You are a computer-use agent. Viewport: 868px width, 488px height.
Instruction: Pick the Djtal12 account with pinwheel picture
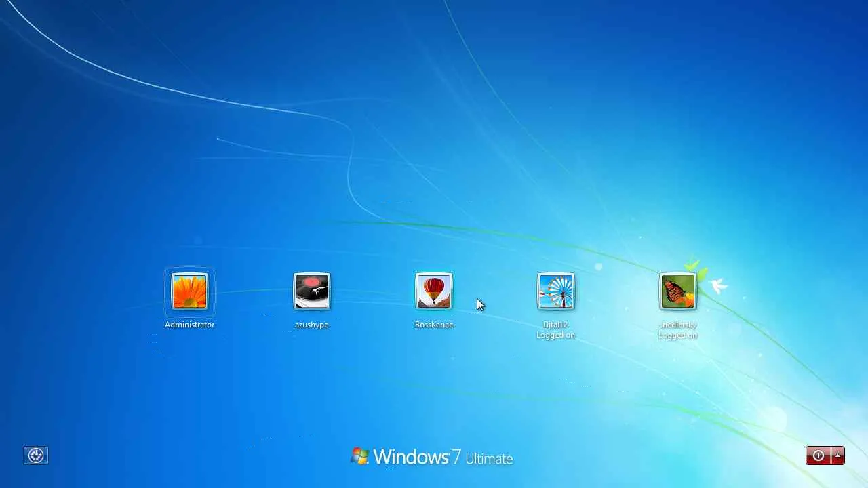(x=556, y=291)
